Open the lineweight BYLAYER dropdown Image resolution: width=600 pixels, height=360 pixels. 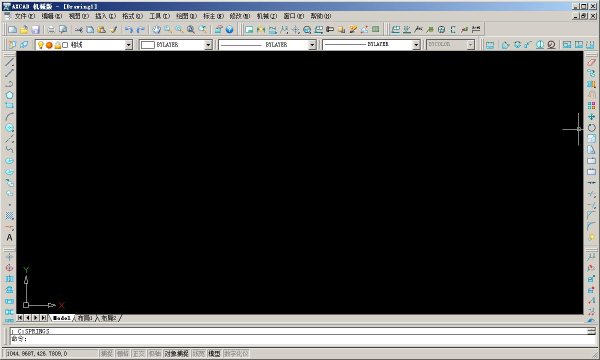click(416, 45)
